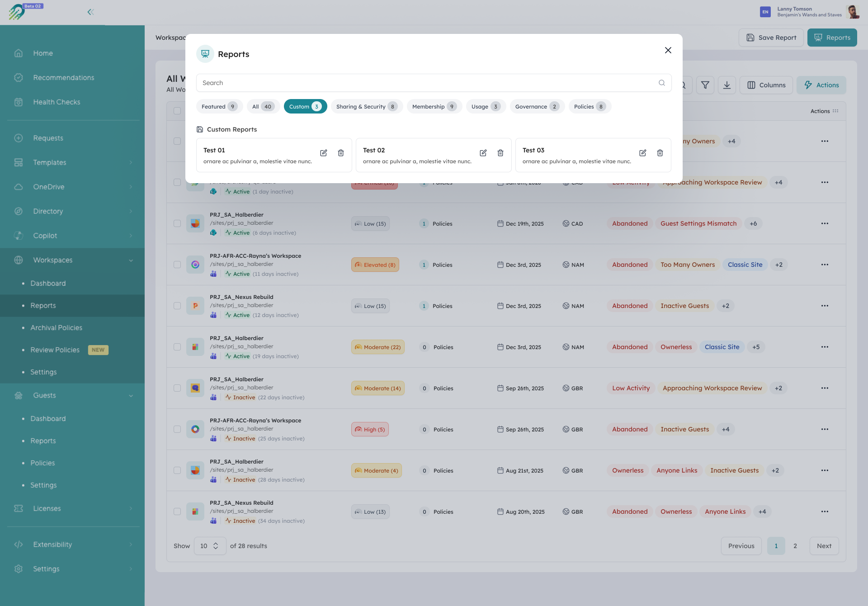This screenshot has height=606, width=868.
Task: Delete the Test 03 custom report
Action: click(660, 153)
